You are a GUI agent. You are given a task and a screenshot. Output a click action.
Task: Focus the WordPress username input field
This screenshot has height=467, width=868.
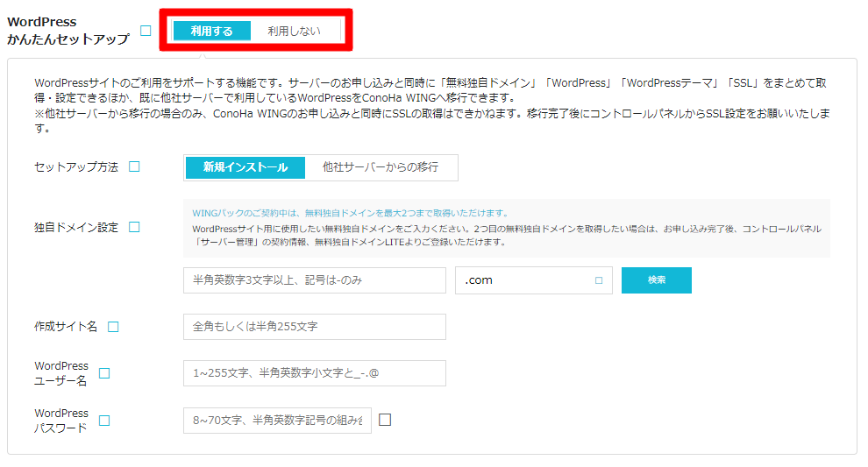point(315,373)
